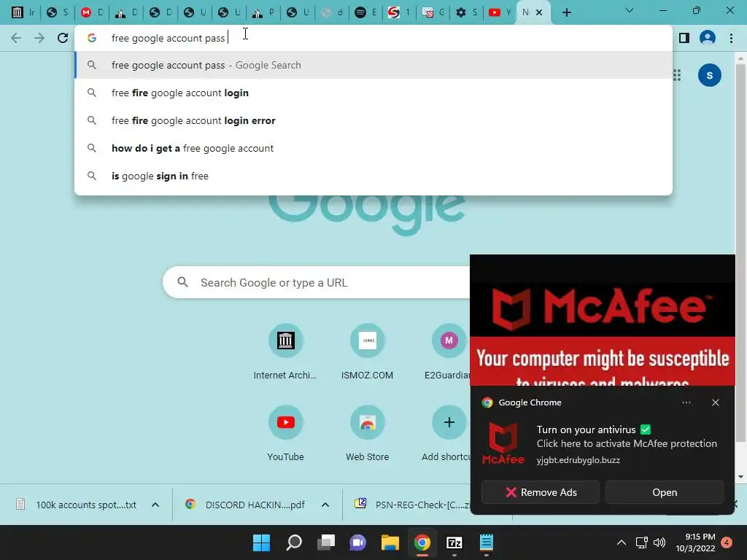Open the Internet Archive shortcut

285,352
